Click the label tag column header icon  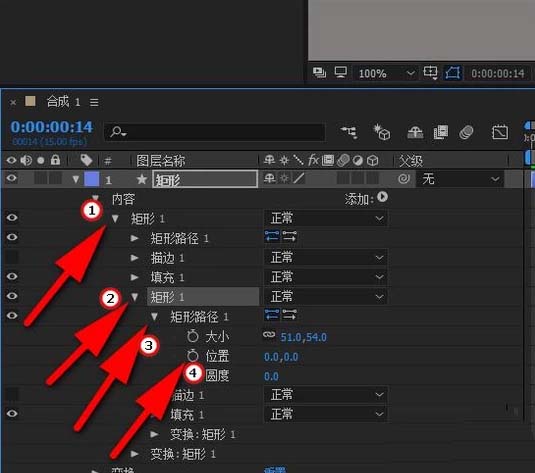pyautogui.click(x=86, y=160)
